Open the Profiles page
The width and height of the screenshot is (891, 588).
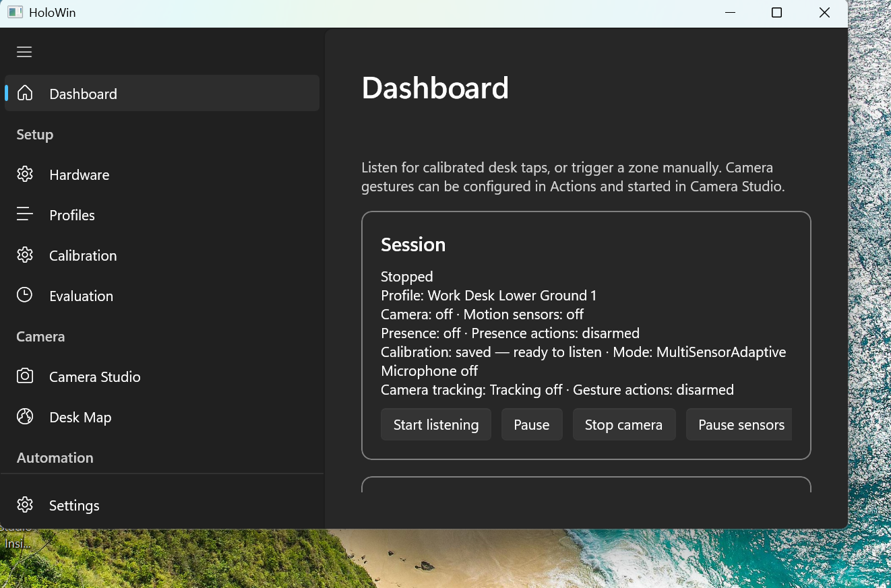(x=162, y=215)
